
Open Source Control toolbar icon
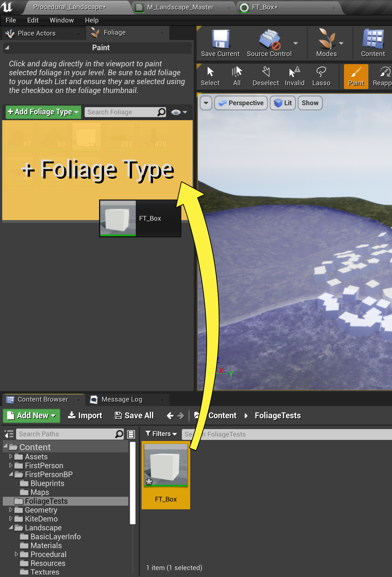270,39
